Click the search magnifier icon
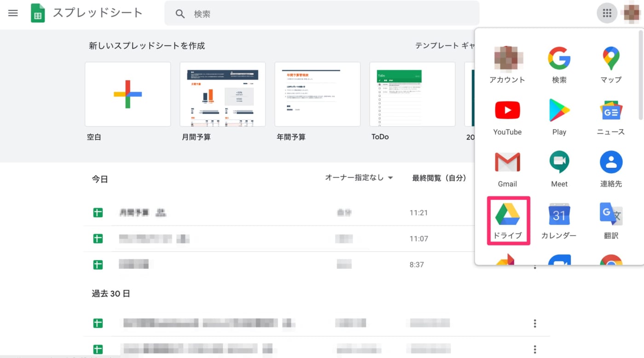 coord(180,14)
